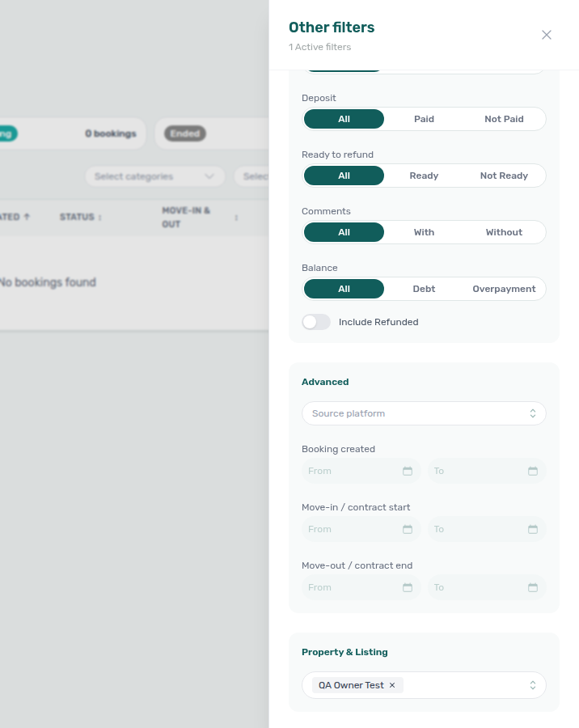Viewport: 579px width, 728px height.
Task: Open calendar icon for Booking created From
Action: click(408, 471)
